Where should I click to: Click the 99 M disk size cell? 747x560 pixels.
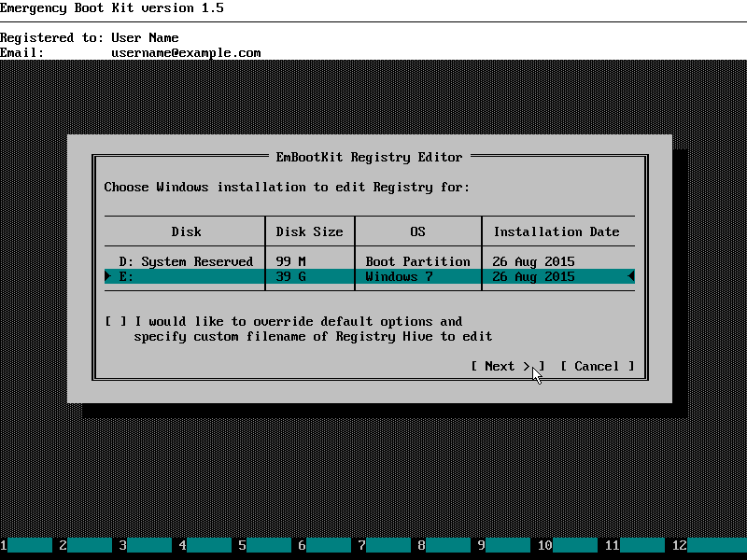tap(290, 261)
